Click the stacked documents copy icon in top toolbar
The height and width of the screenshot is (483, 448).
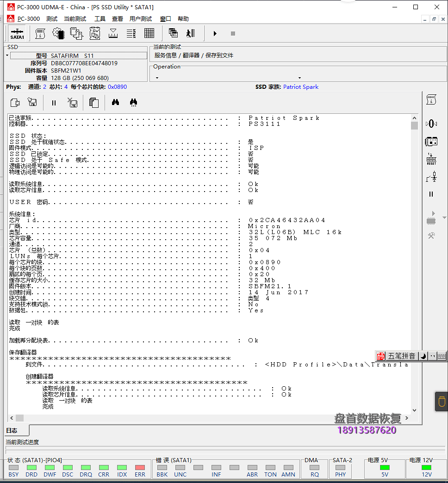76,33
